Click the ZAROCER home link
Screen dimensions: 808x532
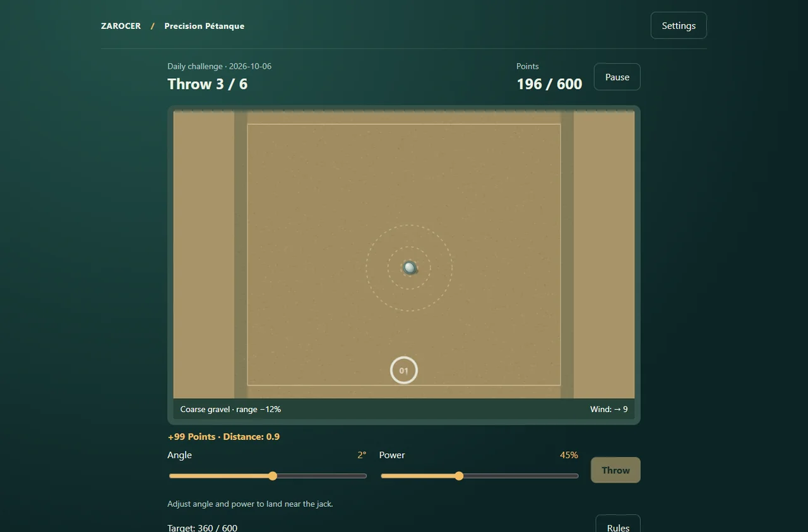click(x=121, y=26)
